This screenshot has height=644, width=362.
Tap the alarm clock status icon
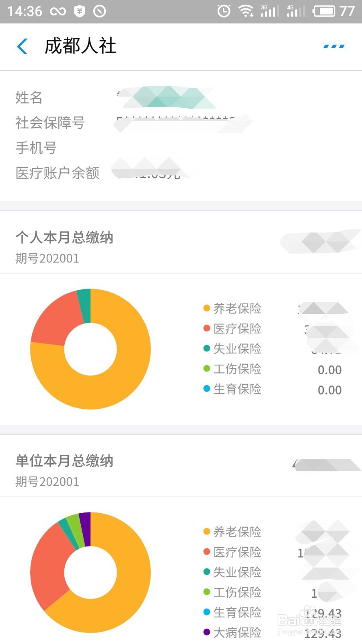click(x=224, y=11)
